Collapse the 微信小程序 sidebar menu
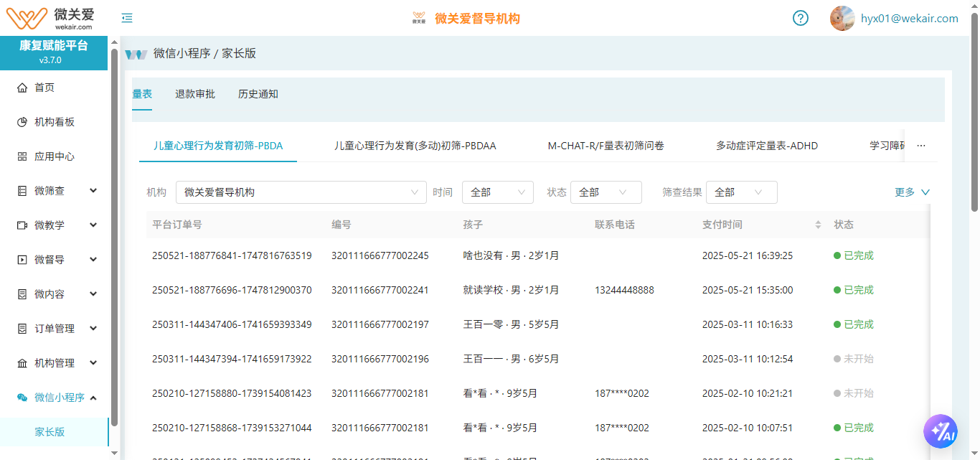 [93, 398]
